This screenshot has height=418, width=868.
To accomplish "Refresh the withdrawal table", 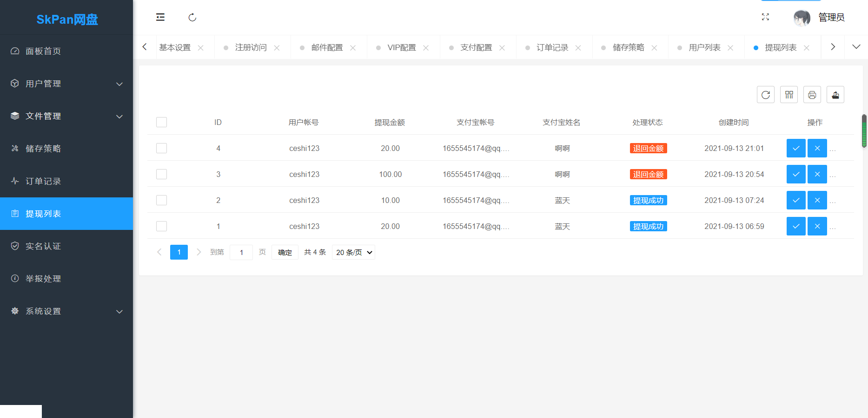I will [765, 95].
